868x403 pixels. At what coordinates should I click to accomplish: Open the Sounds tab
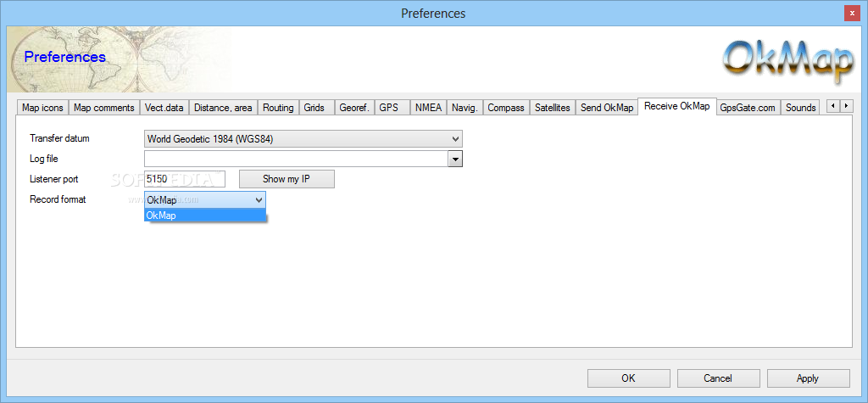pos(800,108)
